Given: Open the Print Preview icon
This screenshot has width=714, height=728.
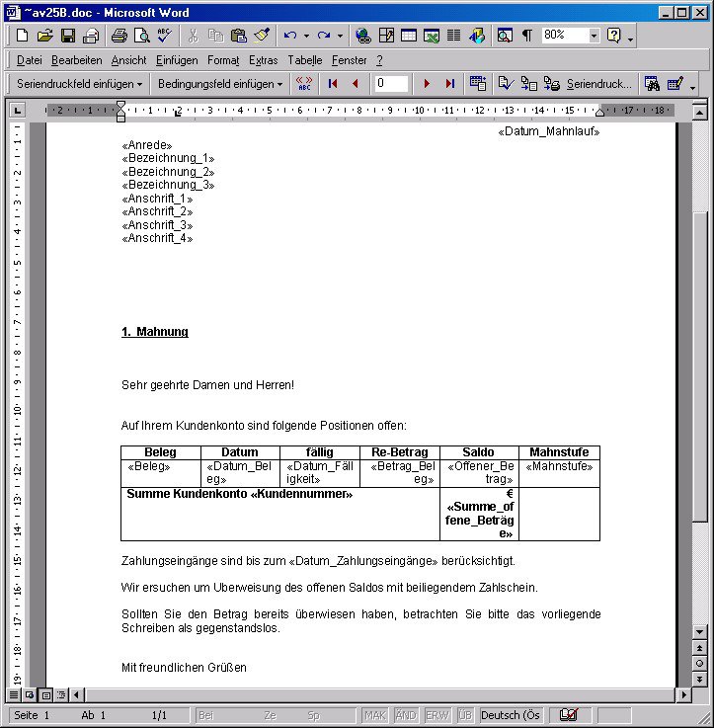Looking at the screenshot, I should [x=141, y=36].
